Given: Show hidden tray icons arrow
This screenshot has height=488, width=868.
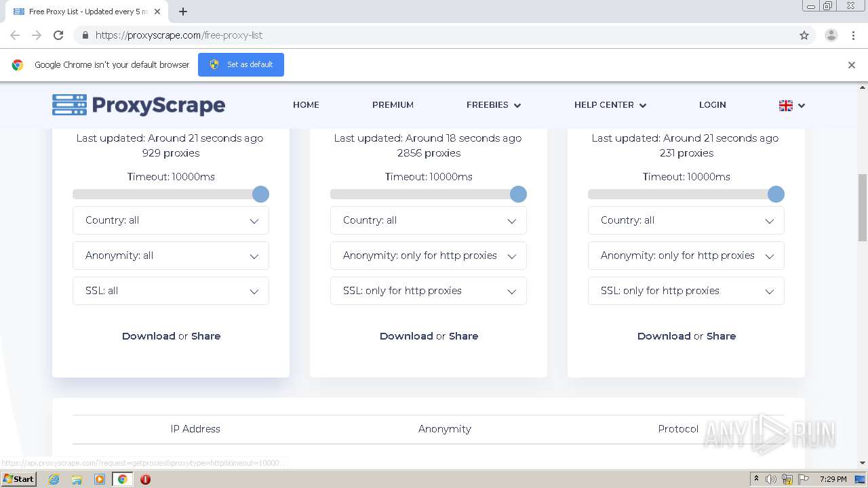Looking at the screenshot, I should [x=756, y=479].
